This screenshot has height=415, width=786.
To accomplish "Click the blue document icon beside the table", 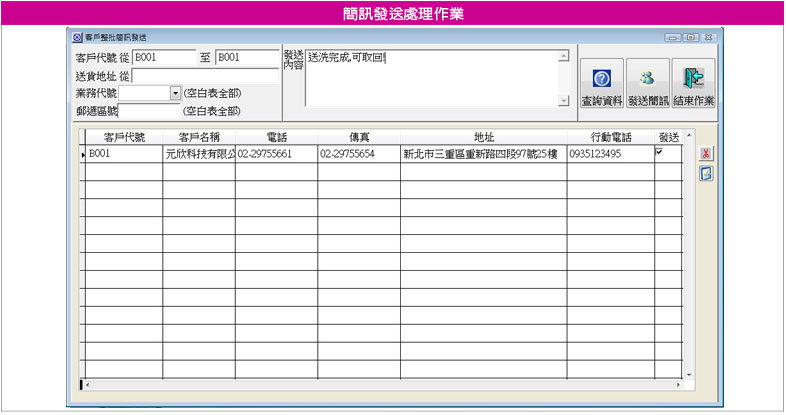I will point(705,173).
